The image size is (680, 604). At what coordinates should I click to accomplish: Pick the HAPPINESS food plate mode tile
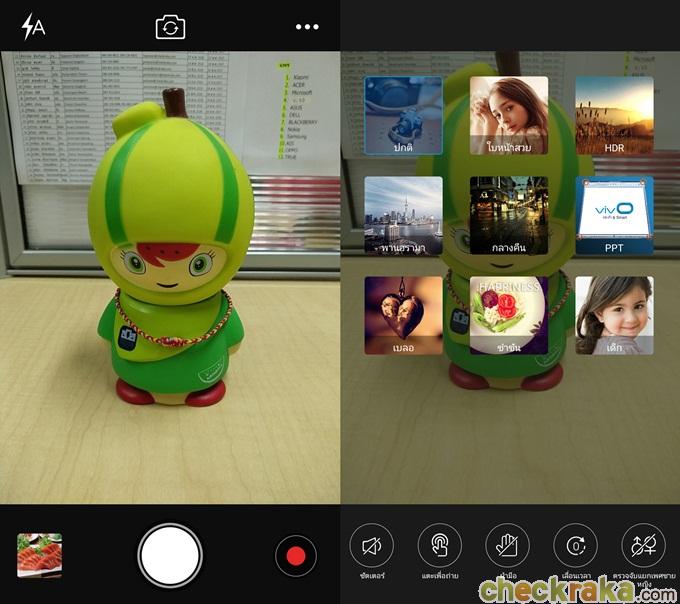(x=508, y=315)
